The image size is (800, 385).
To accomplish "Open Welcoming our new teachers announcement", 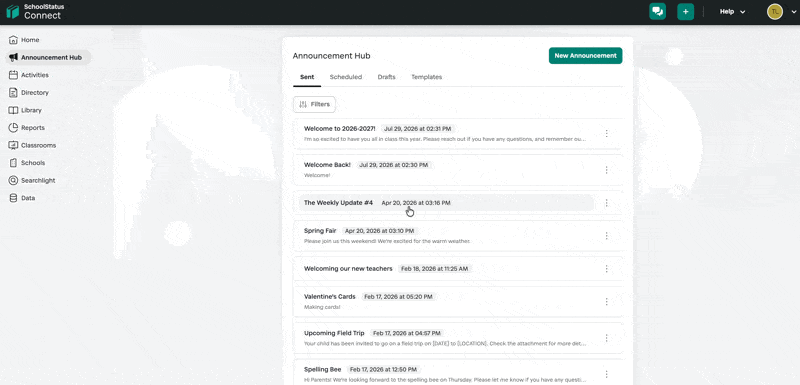I will point(458,269).
